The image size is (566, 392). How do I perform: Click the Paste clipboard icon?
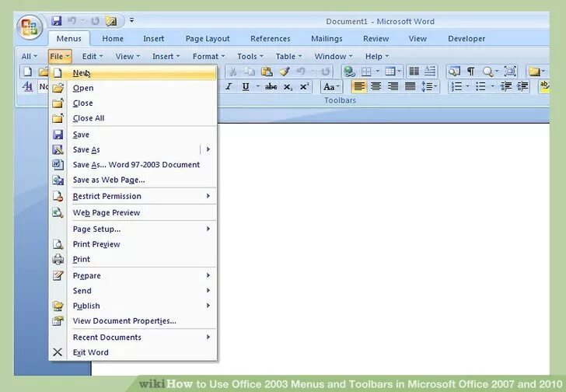point(267,72)
